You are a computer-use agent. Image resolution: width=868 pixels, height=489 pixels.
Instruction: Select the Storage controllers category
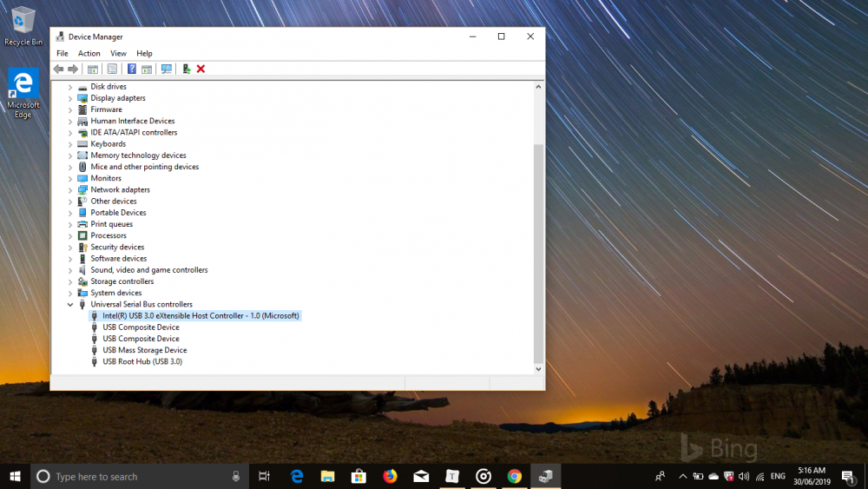tap(122, 281)
